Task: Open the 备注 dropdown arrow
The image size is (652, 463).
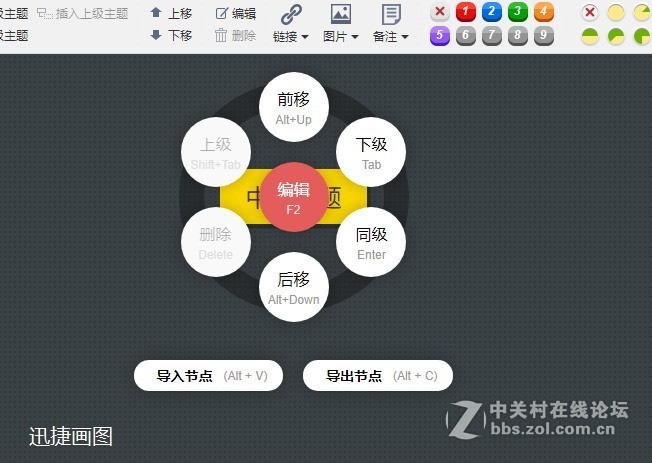Action: click(x=405, y=37)
